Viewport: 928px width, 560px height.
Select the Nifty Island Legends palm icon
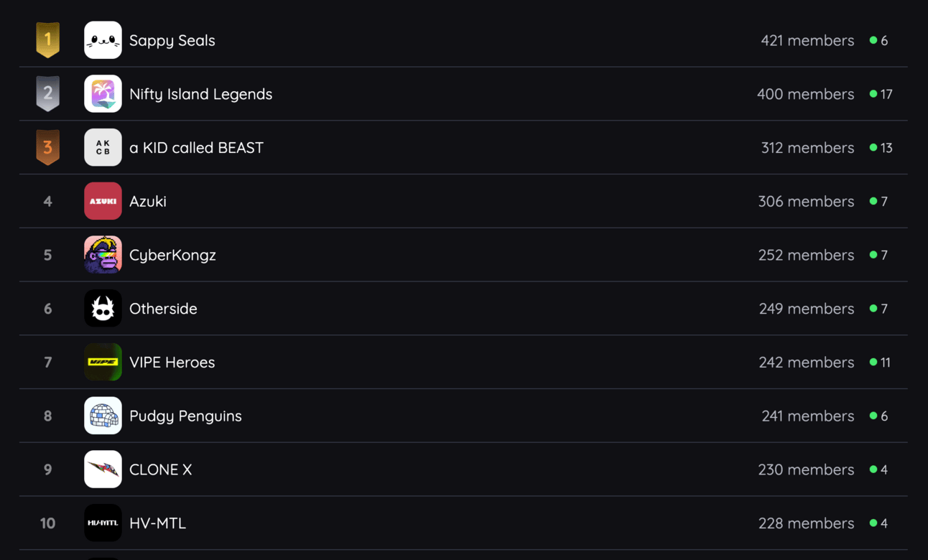[103, 94]
